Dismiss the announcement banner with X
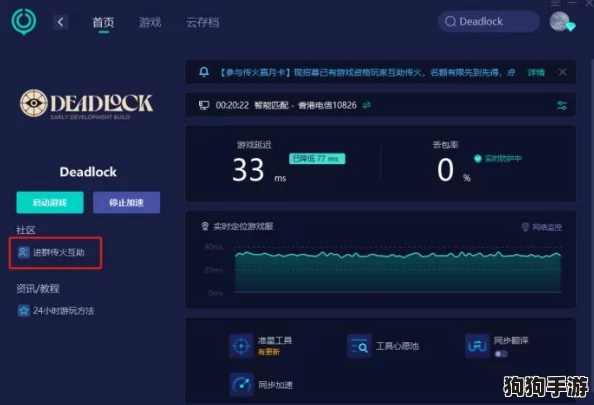This screenshot has height=405, width=594. (563, 72)
